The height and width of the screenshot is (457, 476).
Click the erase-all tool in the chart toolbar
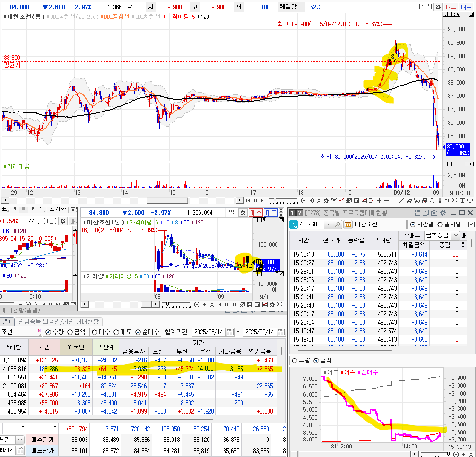point(416,200)
